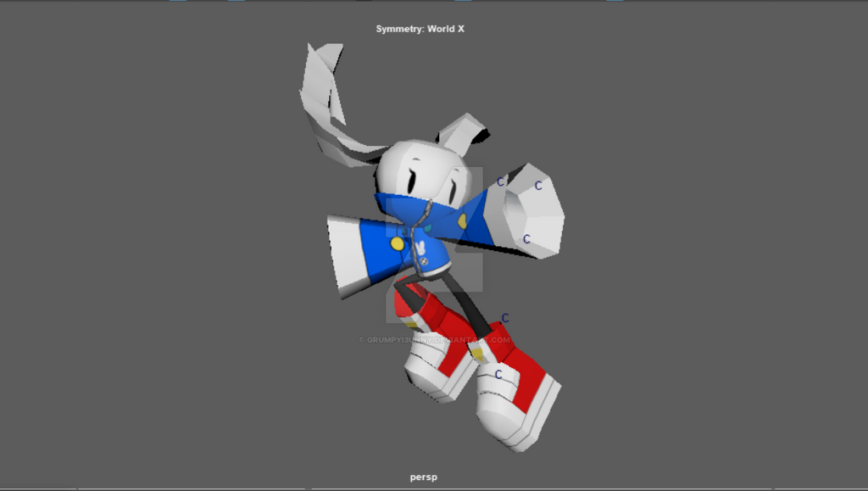Viewport: 868px width, 491px height.
Task: Select the C handle next to the black leg
Action: coord(505,318)
